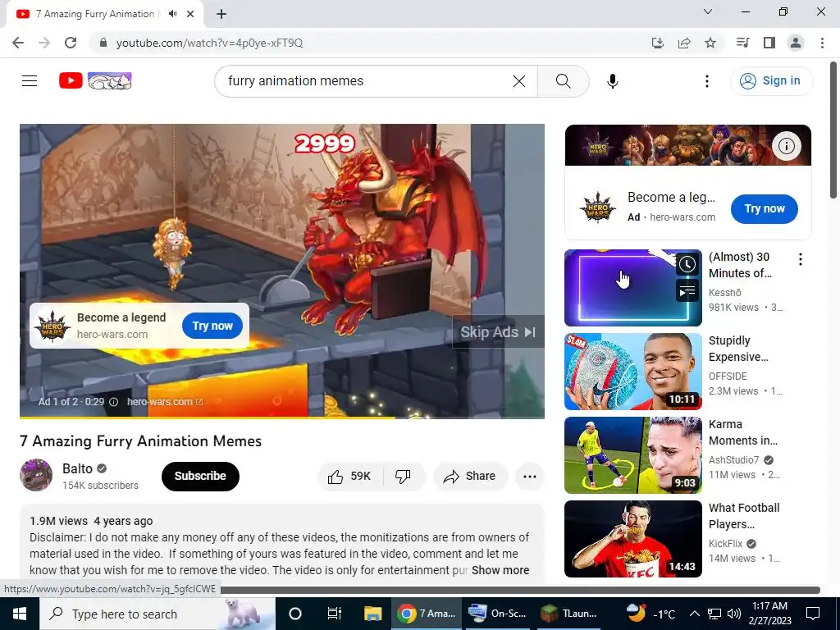
Task: Share the video
Action: pyautogui.click(x=470, y=477)
